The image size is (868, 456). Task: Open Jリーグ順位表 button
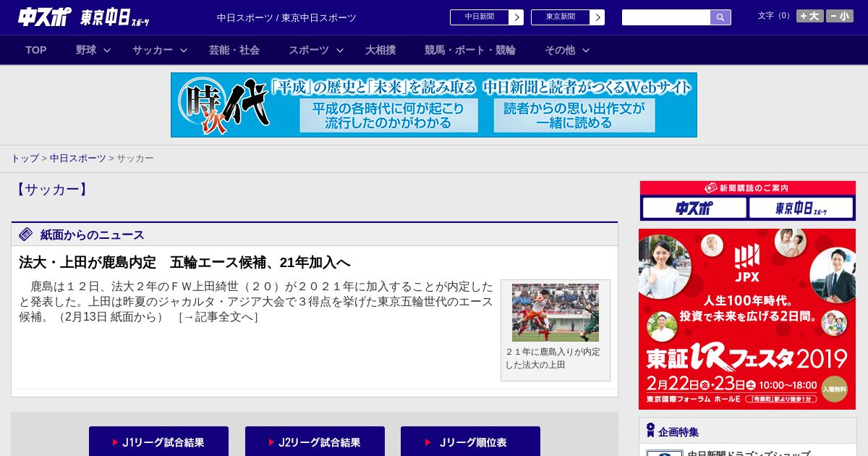470,442
